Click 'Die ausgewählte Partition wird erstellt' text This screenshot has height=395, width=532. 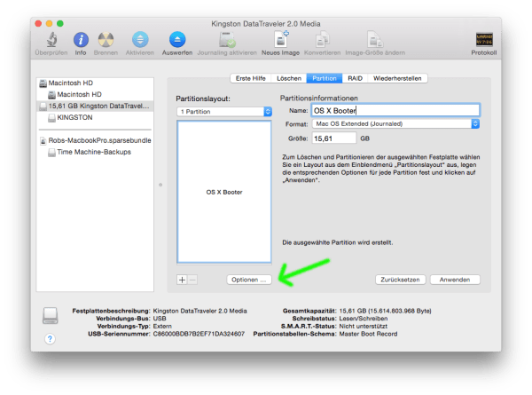click(x=338, y=242)
